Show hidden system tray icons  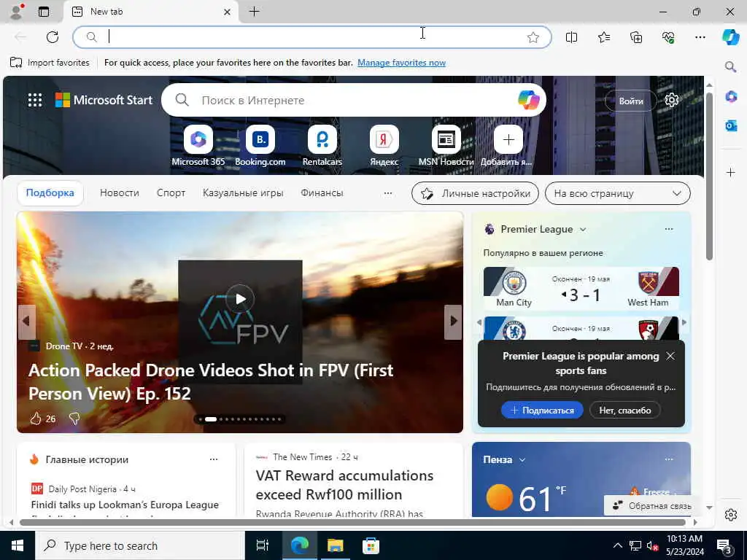617,545
